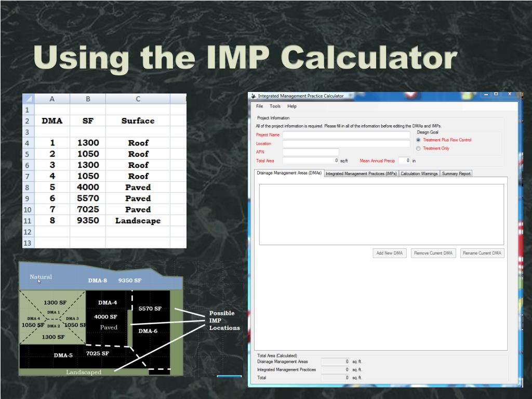Viewport: 532px width, 399px height.
Task: Click the 'Landscaped' strip label on diagram
Action: [x=84, y=372]
